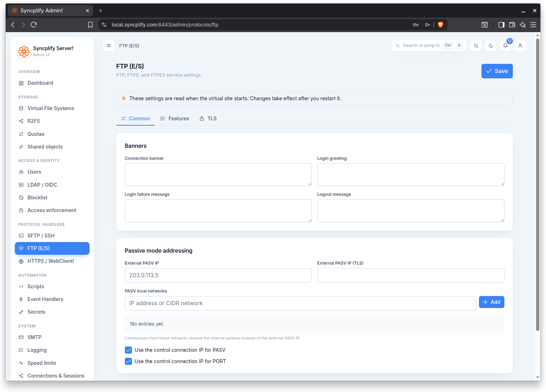The image size is (546, 392).
Task: Go to Access enforcement
Action: click(x=52, y=210)
